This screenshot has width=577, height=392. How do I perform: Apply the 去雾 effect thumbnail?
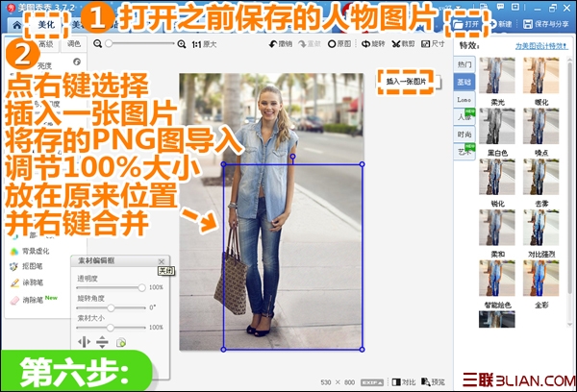(x=540, y=177)
